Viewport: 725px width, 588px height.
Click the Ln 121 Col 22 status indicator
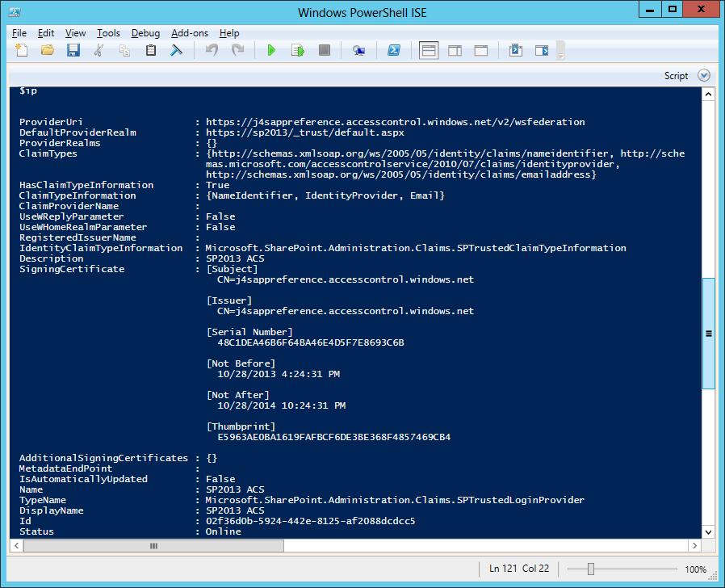tap(519, 569)
